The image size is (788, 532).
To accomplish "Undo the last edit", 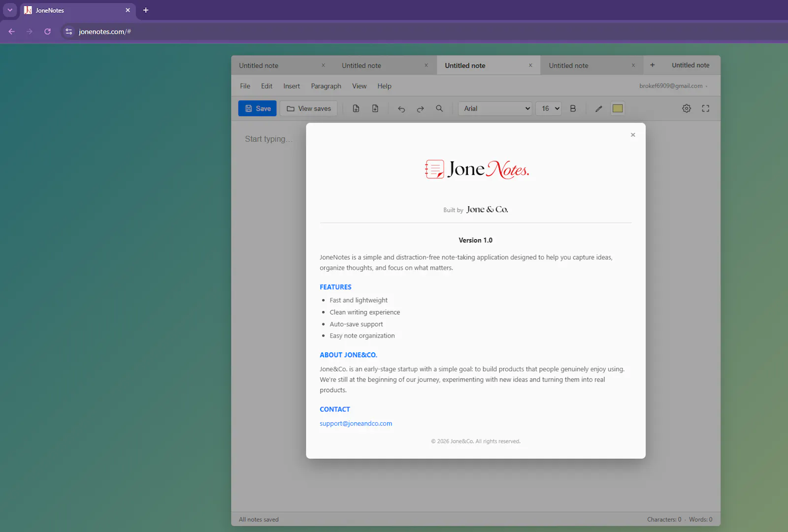I will (401, 109).
